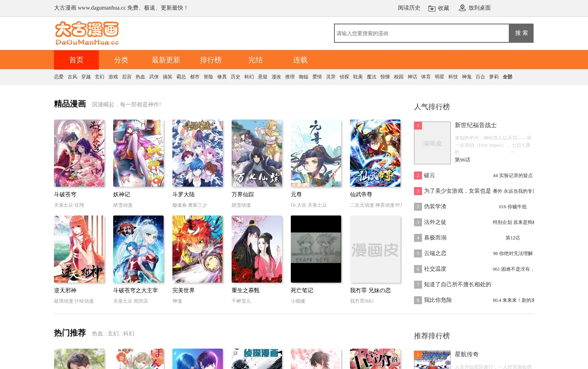Open ranked manga 喜极而溺
This screenshot has width=588, height=369.
(x=435, y=238)
